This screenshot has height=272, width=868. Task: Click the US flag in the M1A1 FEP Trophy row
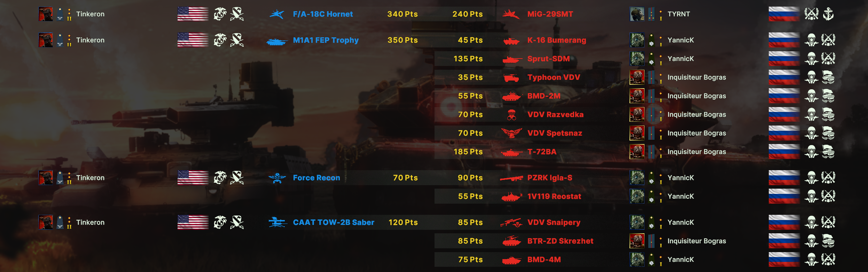pos(193,40)
